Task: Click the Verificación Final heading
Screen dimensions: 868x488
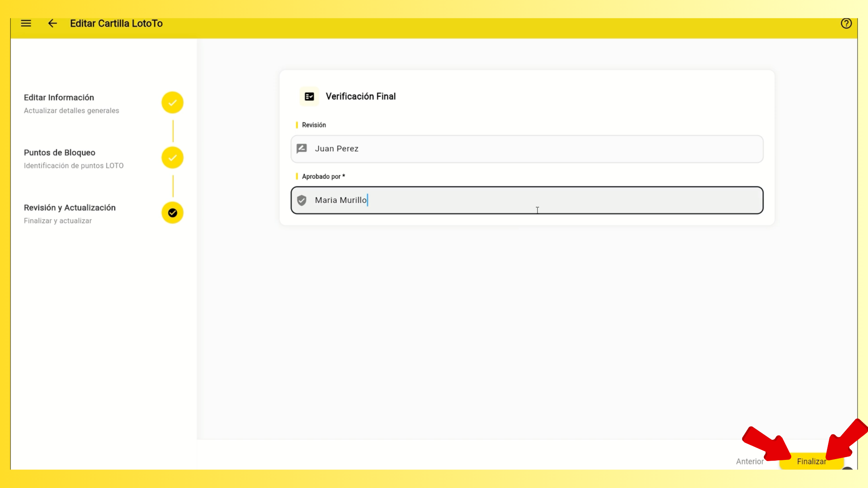Action: click(x=361, y=96)
